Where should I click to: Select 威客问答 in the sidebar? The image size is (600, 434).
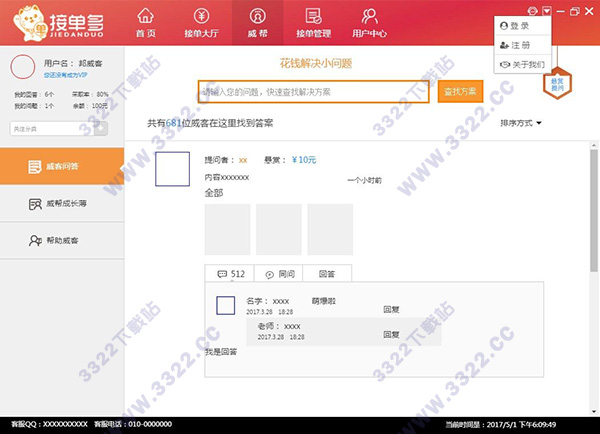pos(62,166)
